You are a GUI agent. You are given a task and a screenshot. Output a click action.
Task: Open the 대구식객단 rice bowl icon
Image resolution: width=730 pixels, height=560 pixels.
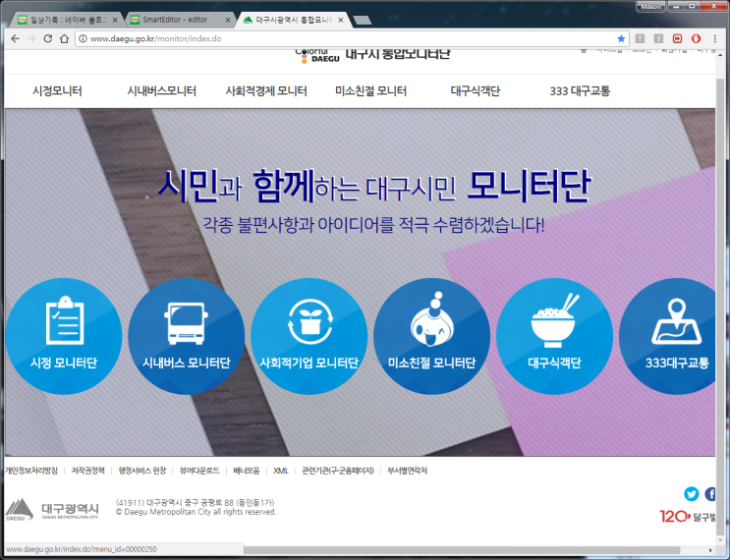point(554,336)
